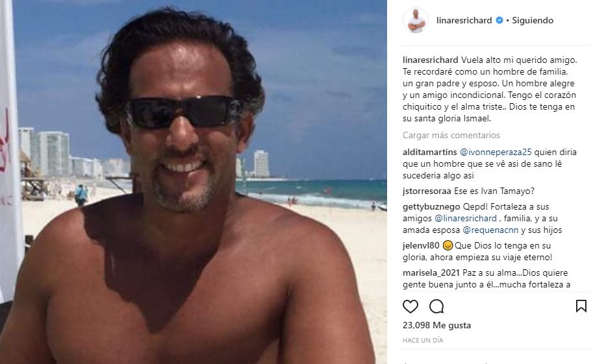Toggle the Siguiendo follow status
This screenshot has height=364, width=593.
click(x=533, y=20)
